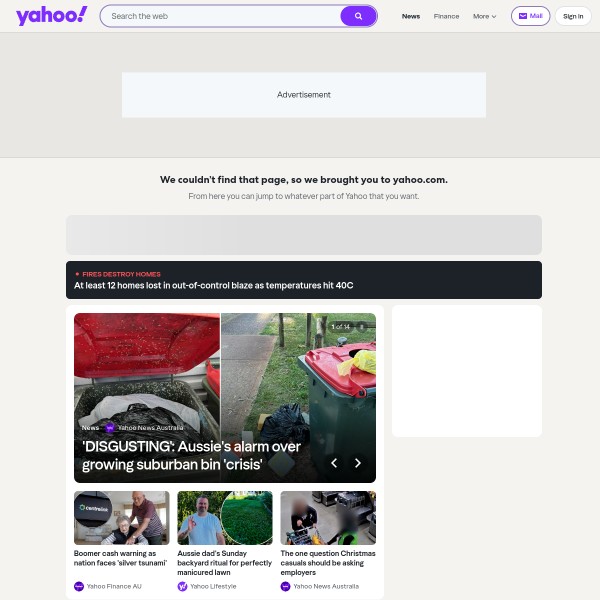Screen dimensions: 600x600
Task: Click the Yahoo logo
Action: [52, 16]
